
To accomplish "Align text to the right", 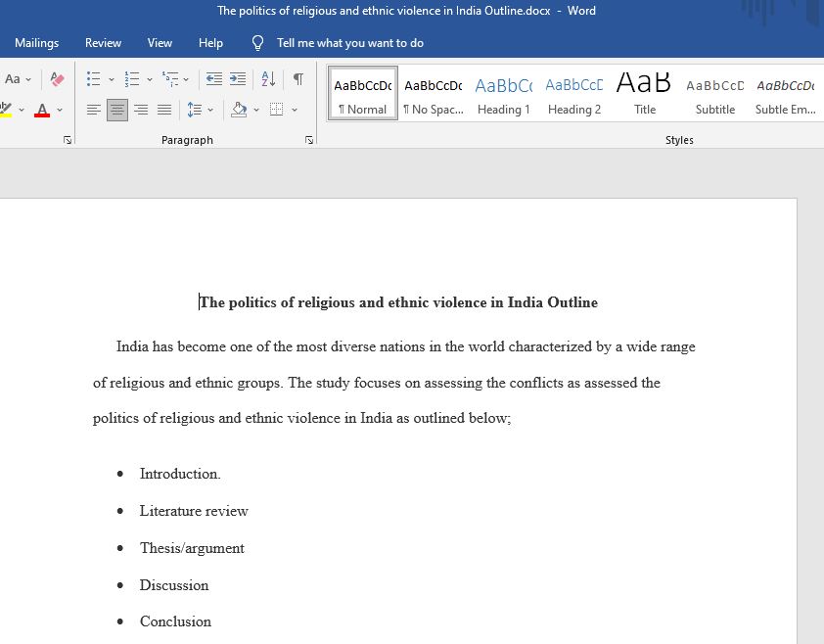I will point(141,110).
